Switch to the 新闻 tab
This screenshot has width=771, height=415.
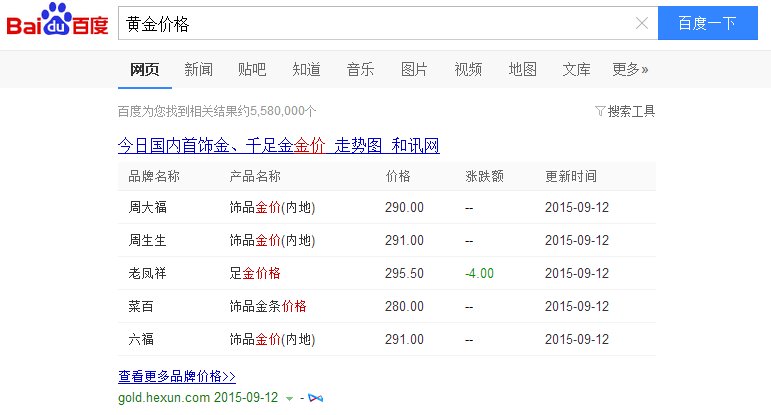(199, 69)
